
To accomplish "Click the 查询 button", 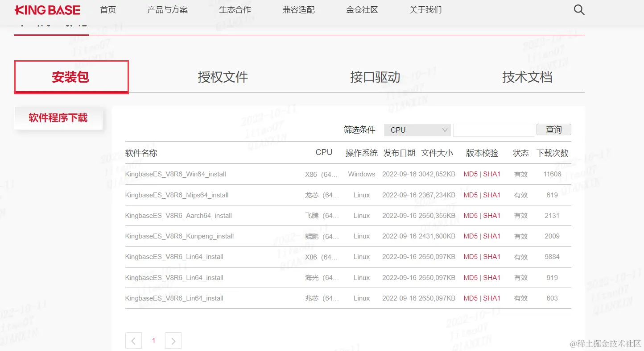I will point(554,130).
